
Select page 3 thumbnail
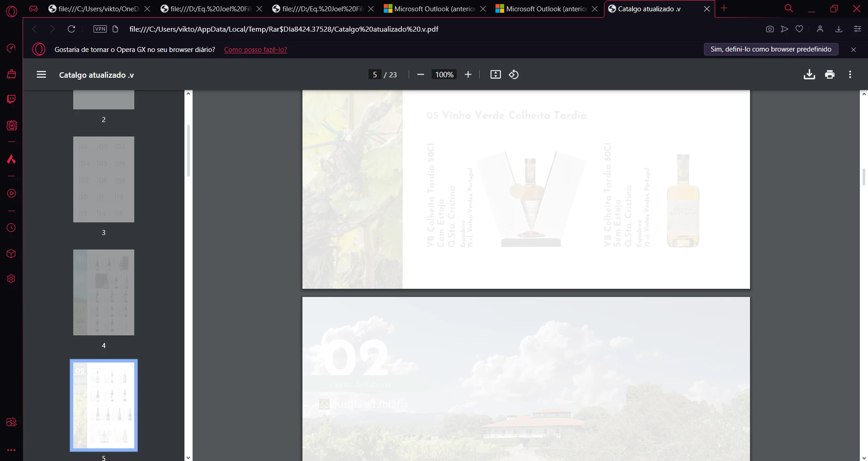[104, 179]
